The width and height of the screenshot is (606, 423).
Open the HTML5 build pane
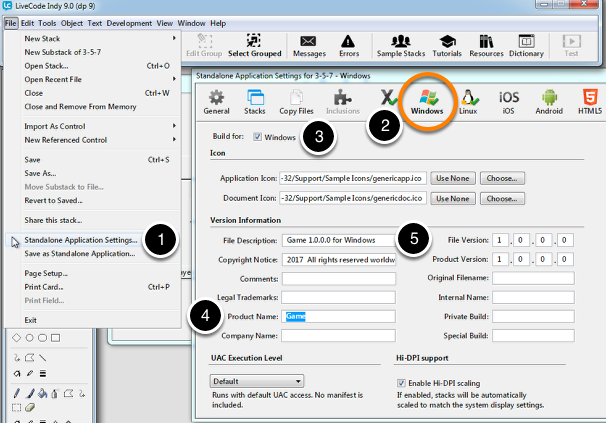(590, 102)
